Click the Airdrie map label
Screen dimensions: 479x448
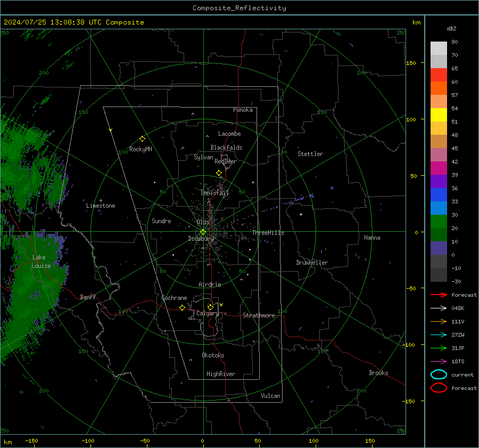[x=210, y=284]
